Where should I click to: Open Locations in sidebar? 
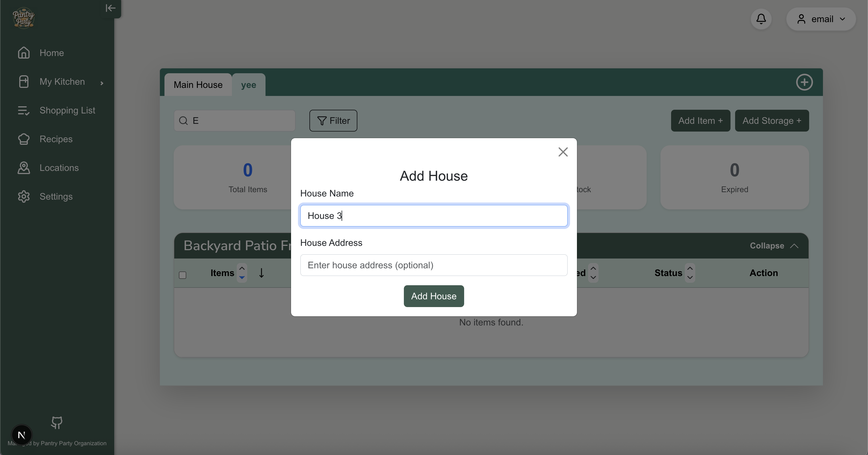coord(59,168)
